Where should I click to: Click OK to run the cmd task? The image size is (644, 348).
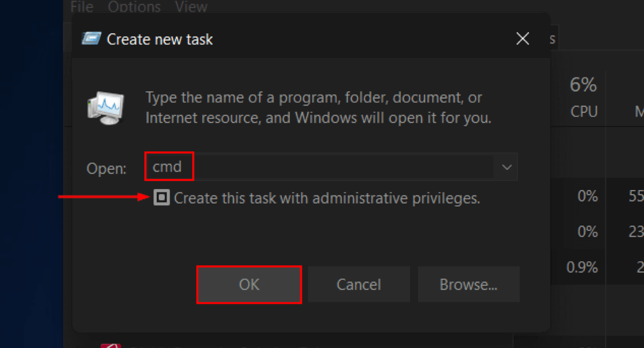coord(248,285)
